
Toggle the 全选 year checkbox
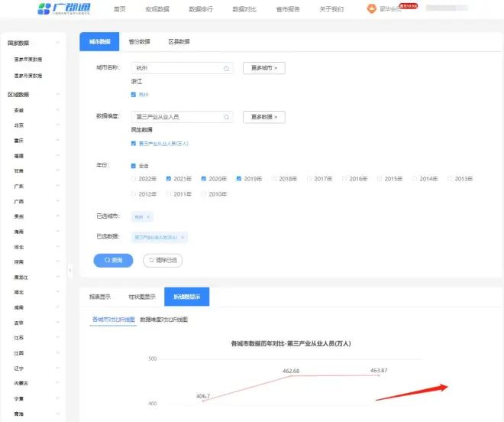tap(134, 165)
